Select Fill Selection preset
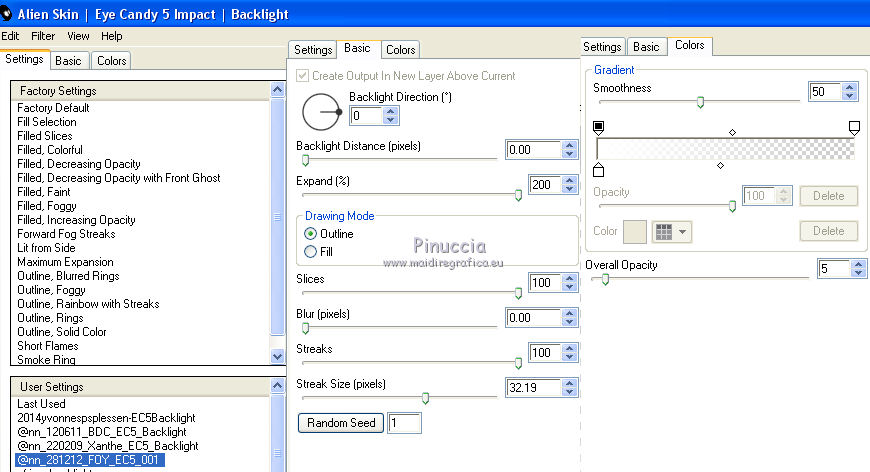Screen dimensions: 870x472 click(x=47, y=122)
